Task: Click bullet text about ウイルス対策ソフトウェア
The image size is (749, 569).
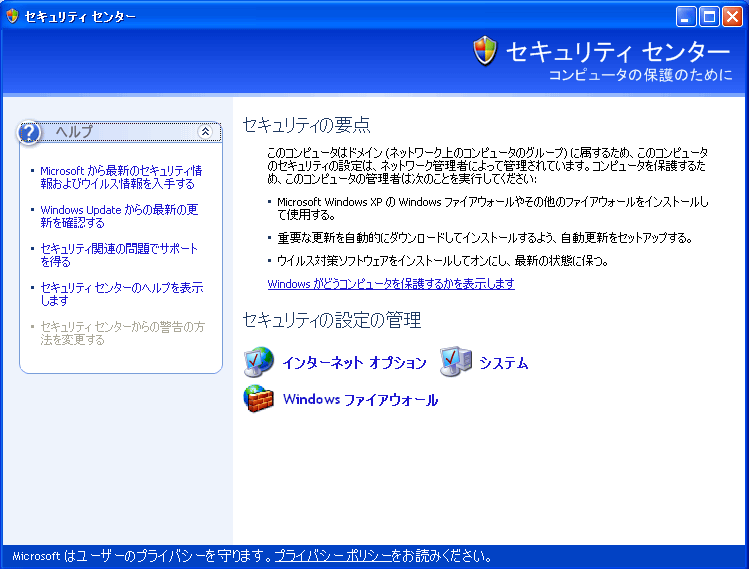Action: tap(442, 261)
